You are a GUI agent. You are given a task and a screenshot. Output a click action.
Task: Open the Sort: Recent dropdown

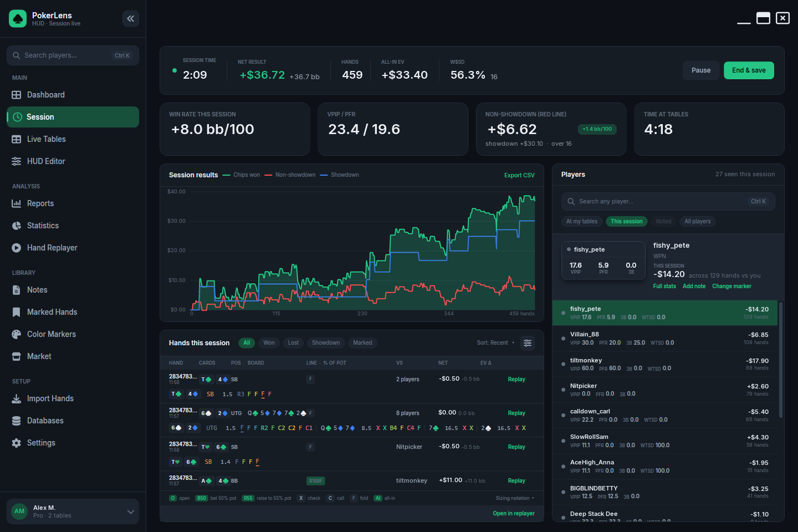tap(495, 343)
